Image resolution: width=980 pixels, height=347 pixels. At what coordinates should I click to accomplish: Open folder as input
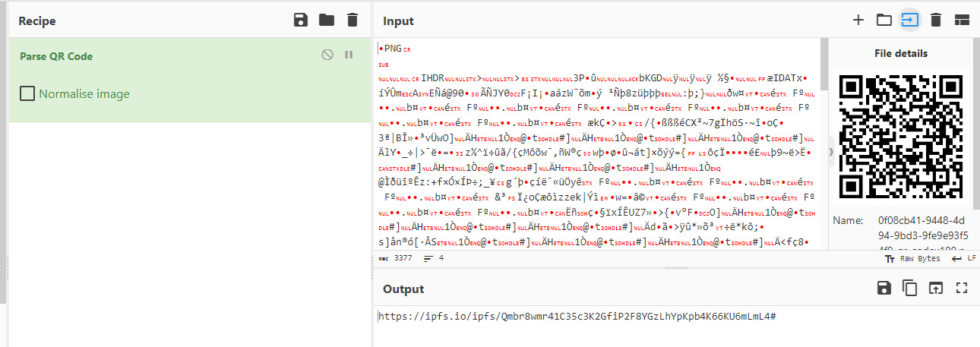coord(884,21)
